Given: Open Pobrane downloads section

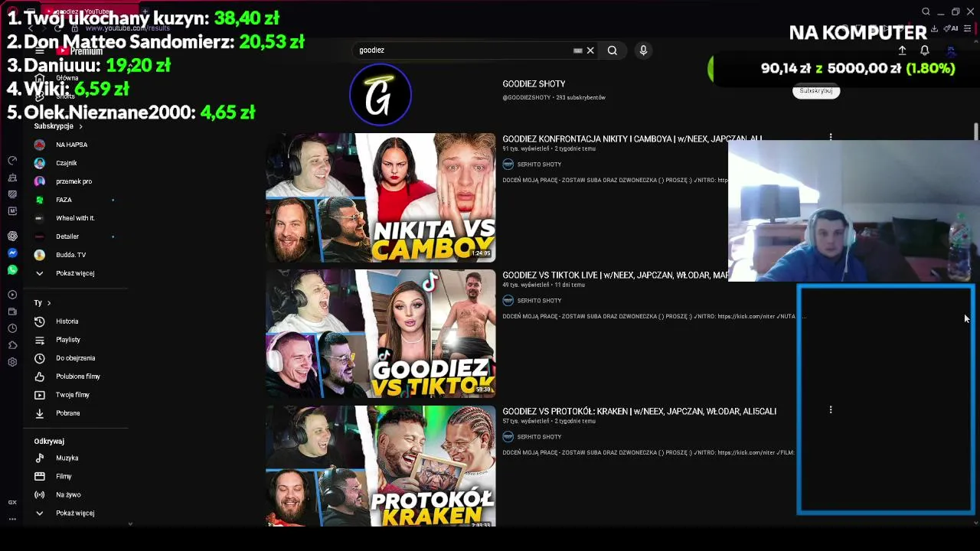Looking at the screenshot, I should (x=67, y=413).
